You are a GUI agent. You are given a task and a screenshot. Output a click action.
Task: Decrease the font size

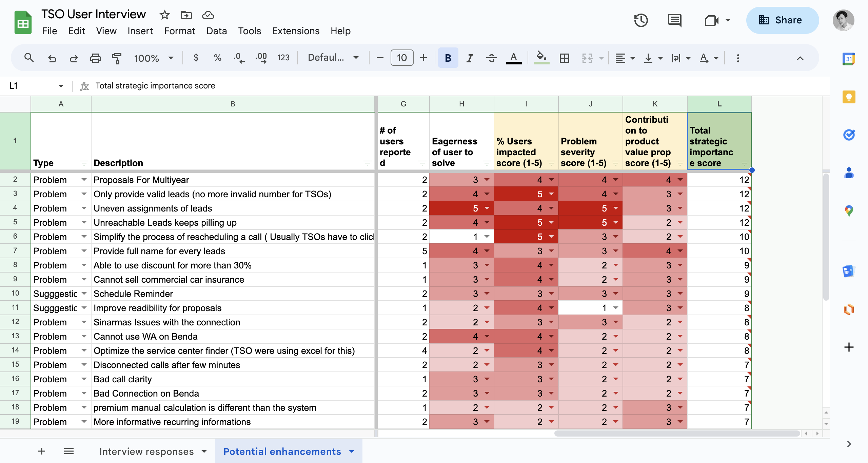[380, 58]
